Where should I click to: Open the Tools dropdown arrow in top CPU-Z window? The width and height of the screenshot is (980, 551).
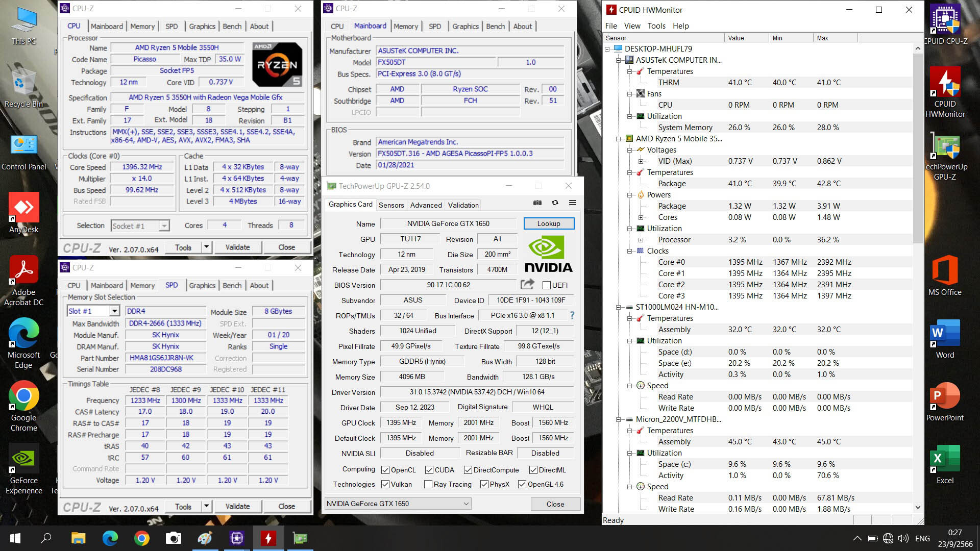point(206,247)
